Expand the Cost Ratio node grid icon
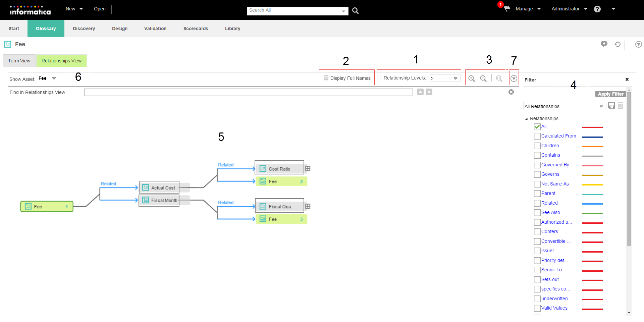This screenshot has height=322, width=644. pyautogui.click(x=308, y=169)
